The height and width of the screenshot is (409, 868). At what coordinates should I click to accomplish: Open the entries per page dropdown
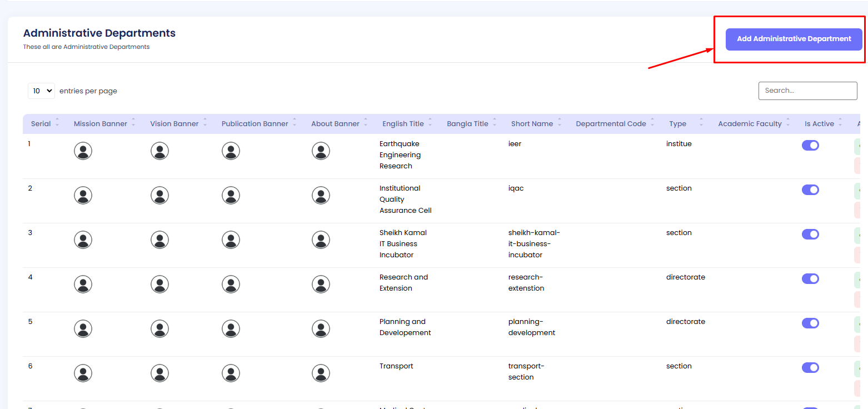click(x=41, y=91)
